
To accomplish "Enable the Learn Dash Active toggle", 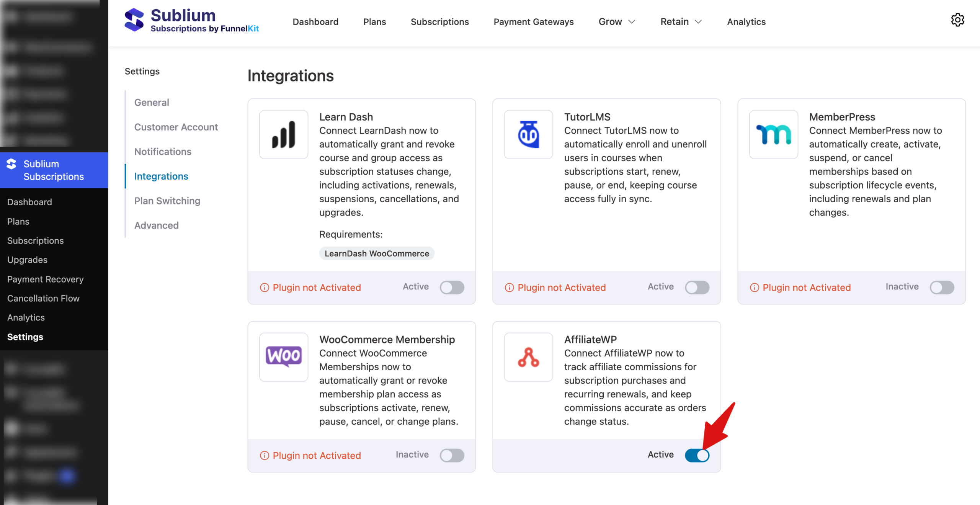I will 452,287.
